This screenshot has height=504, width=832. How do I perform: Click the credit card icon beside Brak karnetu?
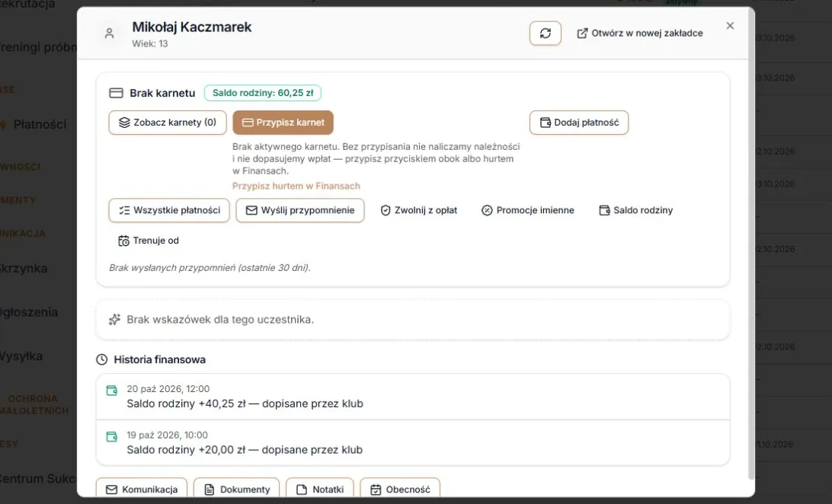116,94
